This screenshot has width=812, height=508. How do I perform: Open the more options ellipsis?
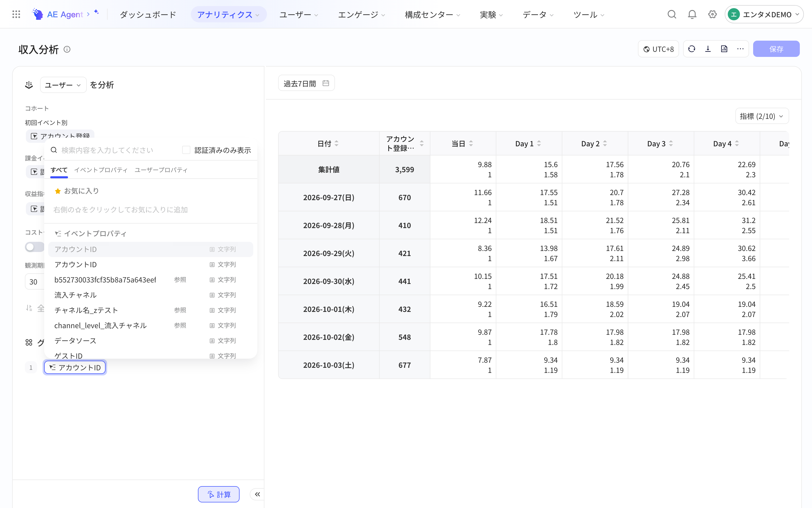tap(740, 49)
